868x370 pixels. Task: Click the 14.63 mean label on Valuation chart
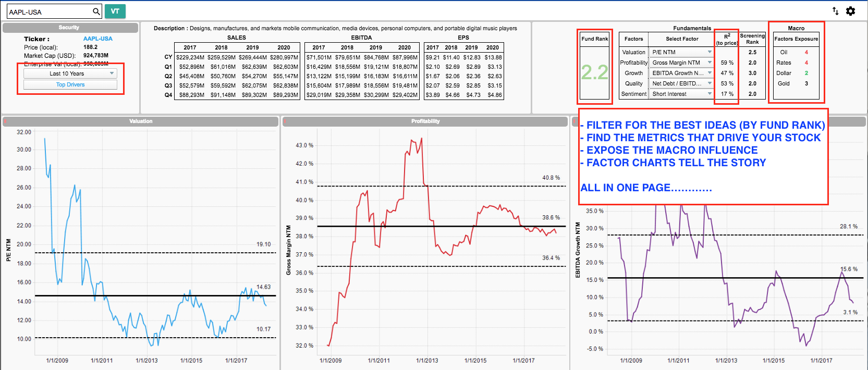tap(264, 287)
